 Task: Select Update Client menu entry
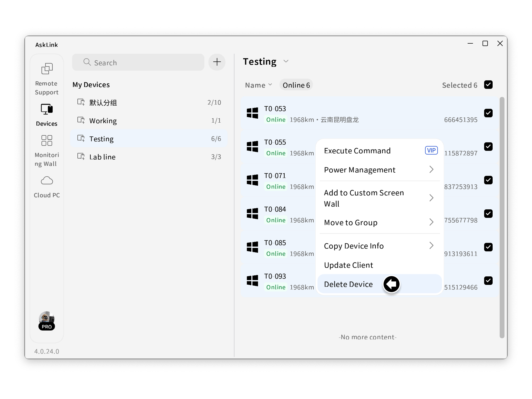point(348,265)
